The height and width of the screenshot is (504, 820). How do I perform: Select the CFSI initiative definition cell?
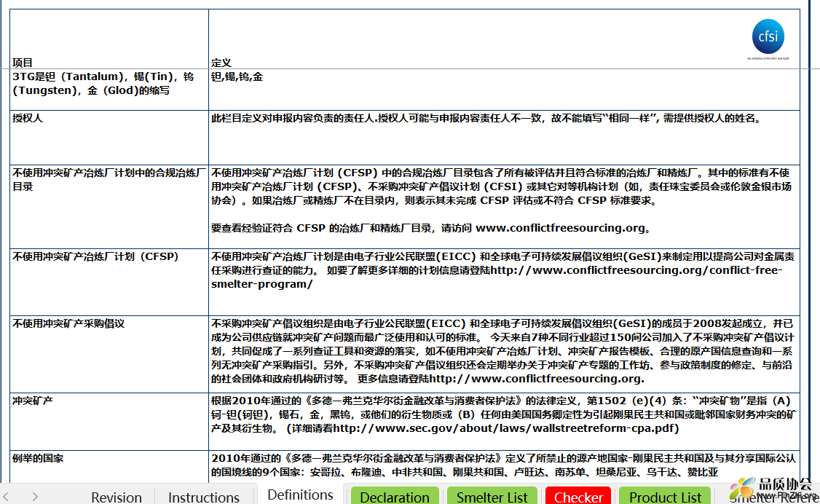pyautogui.click(x=504, y=355)
